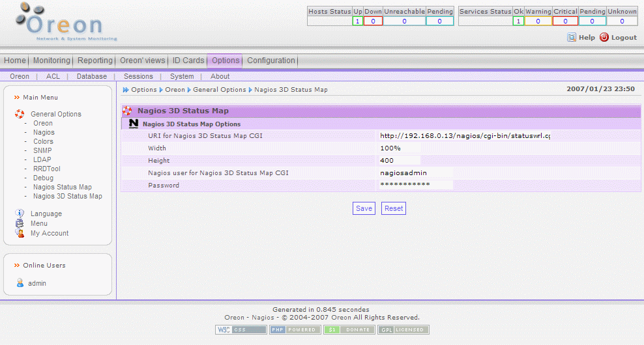644x345 pixels.
Task: Click the Language sidebar link
Action: 46,214
